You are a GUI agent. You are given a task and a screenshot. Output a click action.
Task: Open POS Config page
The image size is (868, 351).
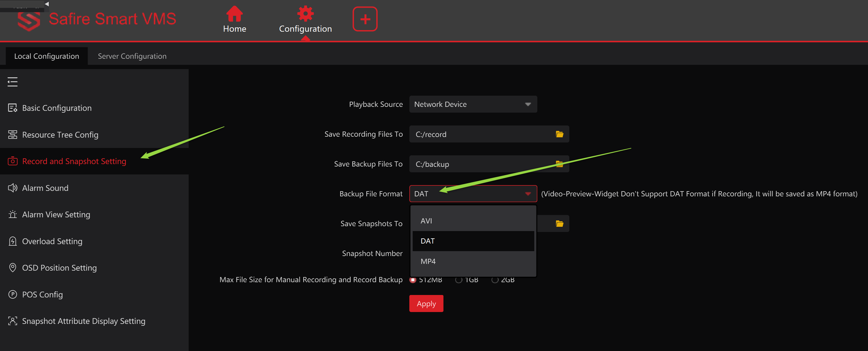click(x=94, y=294)
